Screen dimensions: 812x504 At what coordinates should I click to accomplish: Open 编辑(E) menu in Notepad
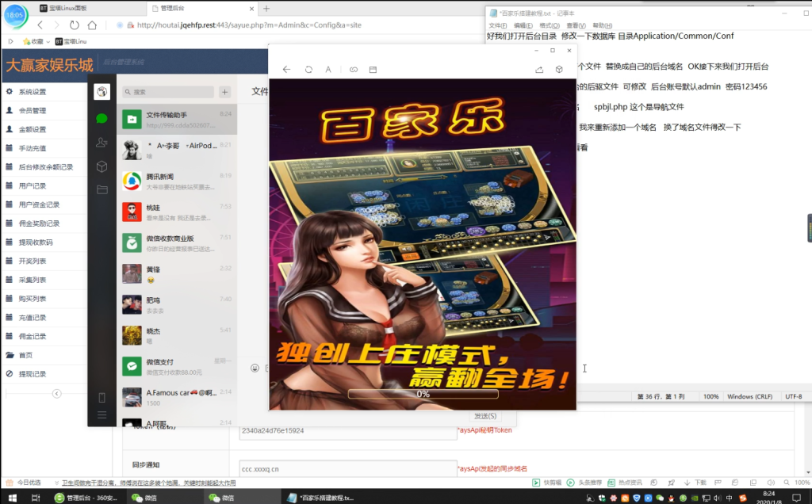point(523,25)
